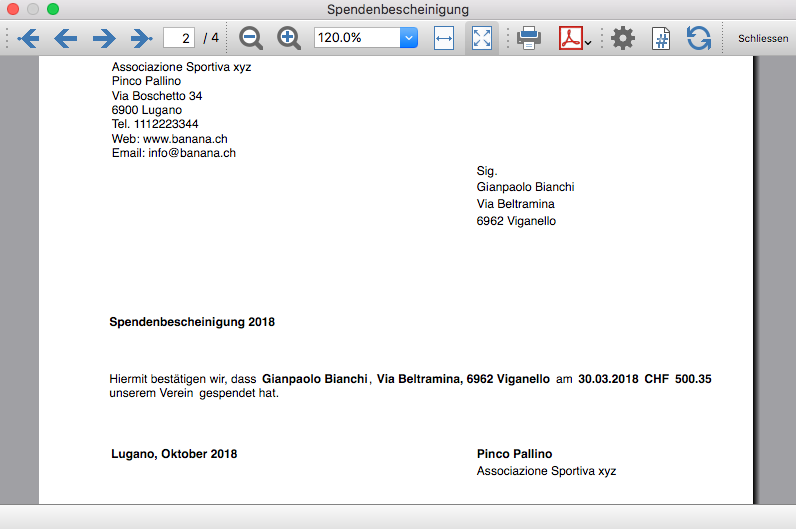Viewport: 796px width, 529px height.
Task: Click the window title Spendenbescheinigung
Action: point(397,9)
